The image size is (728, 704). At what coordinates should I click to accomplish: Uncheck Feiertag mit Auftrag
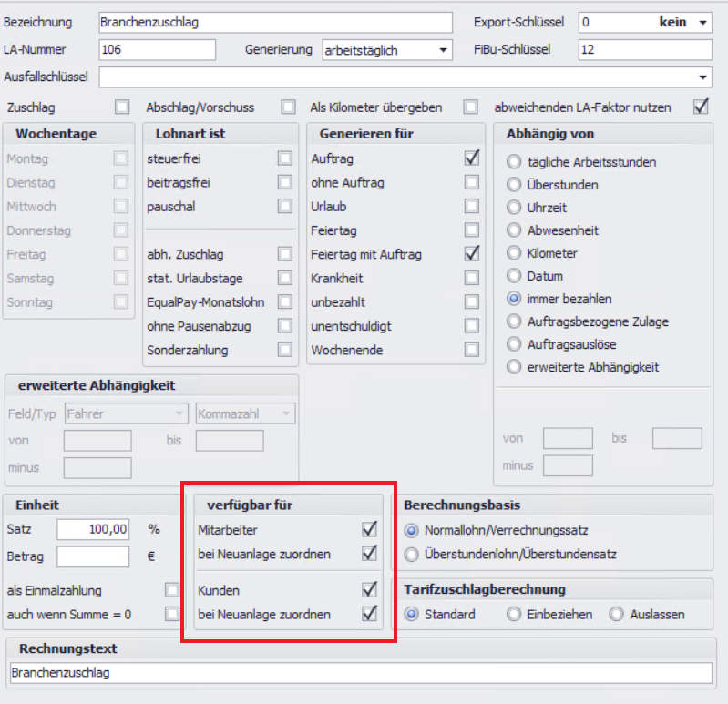[x=471, y=254]
